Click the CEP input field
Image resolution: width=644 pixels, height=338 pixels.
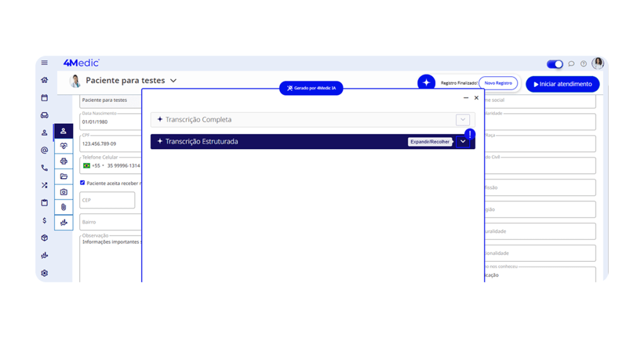pos(107,200)
